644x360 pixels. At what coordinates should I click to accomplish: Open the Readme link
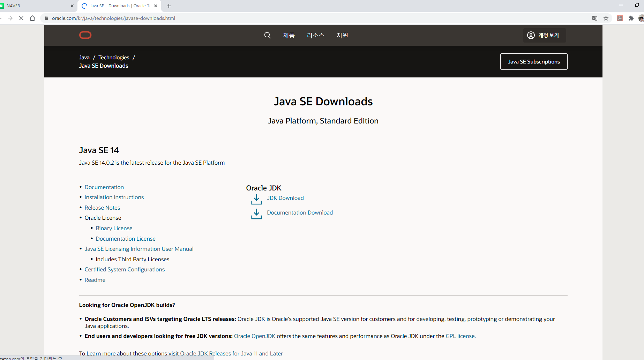pos(95,280)
